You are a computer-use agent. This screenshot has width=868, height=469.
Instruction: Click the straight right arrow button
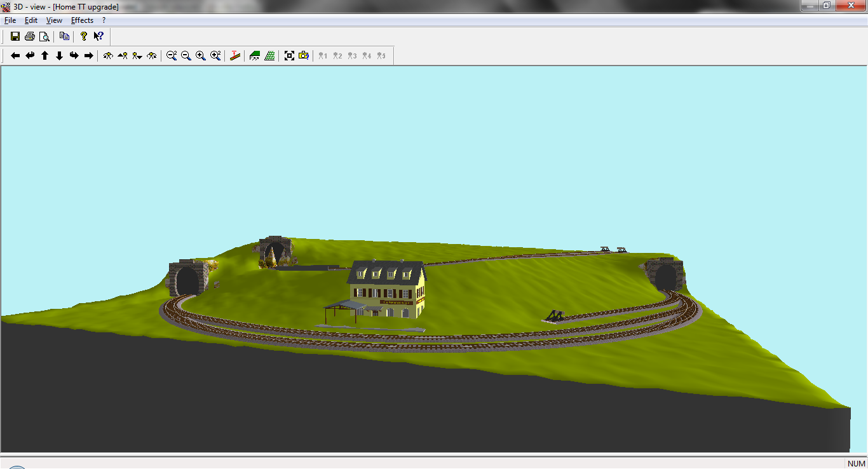click(x=88, y=56)
